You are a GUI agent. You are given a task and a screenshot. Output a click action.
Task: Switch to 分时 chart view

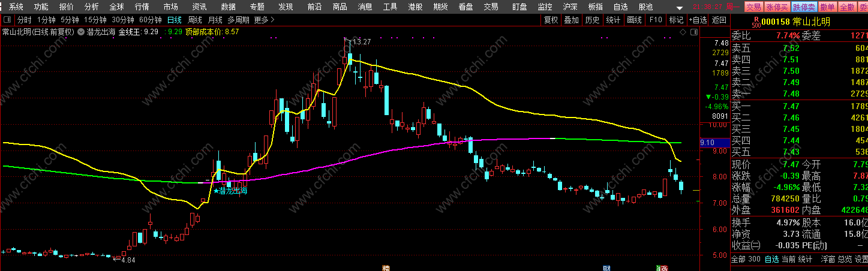25,20
